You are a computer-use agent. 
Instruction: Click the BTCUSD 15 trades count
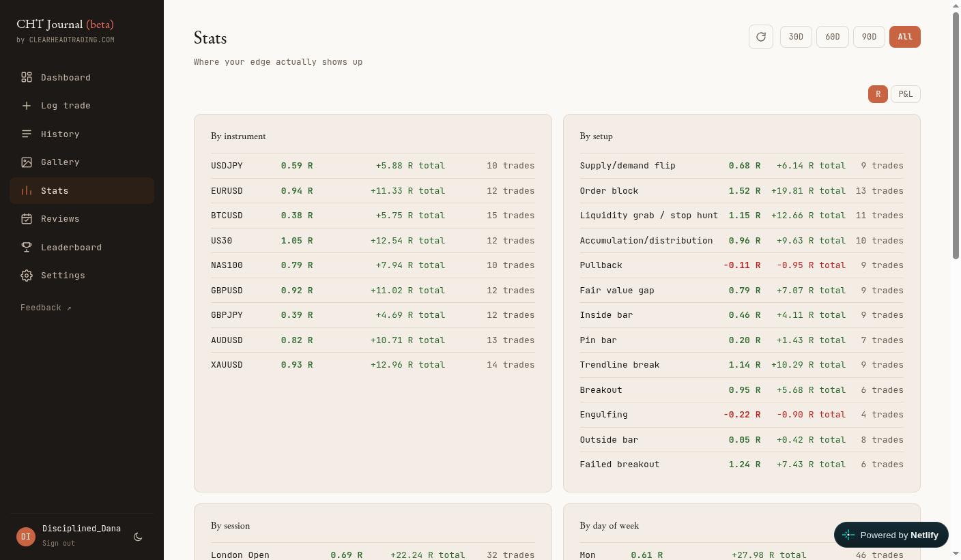pyautogui.click(x=511, y=216)
